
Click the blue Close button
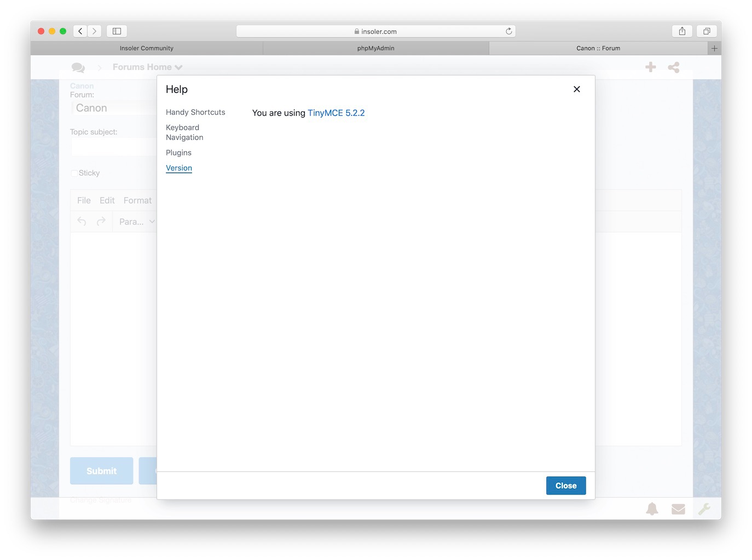[x=565, y=486]
